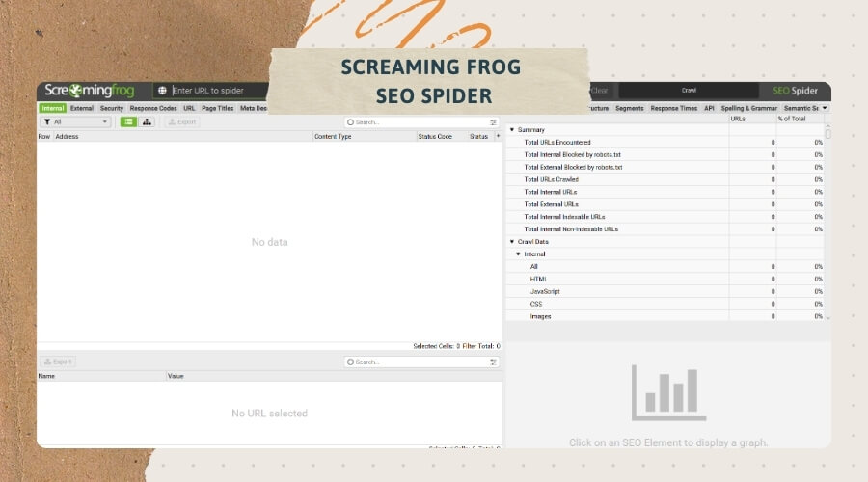868x482 pixels.
Task: Select Total Internal Blocked by robots.txt row
Action: [665, 155]
